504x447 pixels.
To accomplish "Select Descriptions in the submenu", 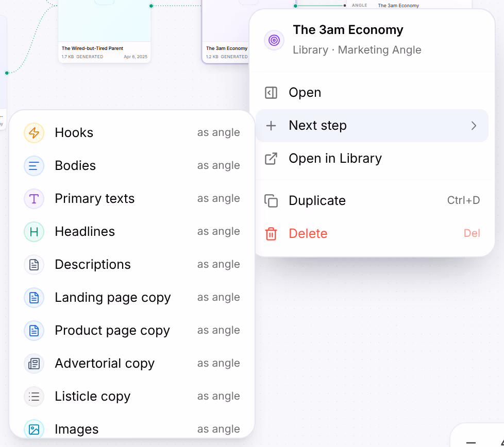I will [x=132, y=265].
